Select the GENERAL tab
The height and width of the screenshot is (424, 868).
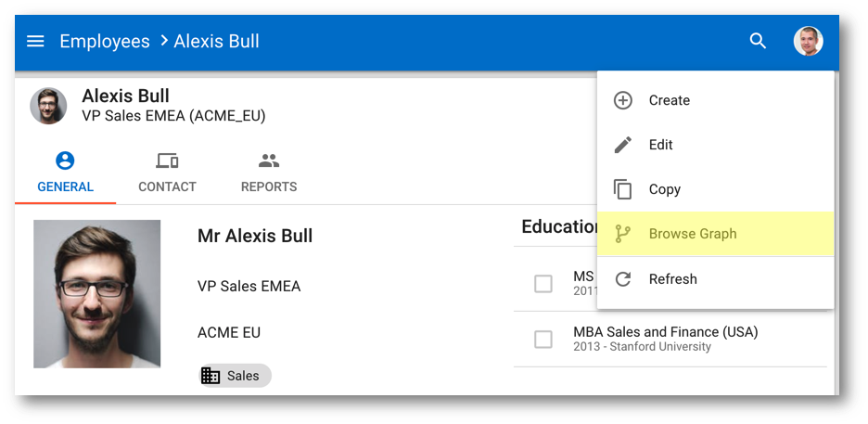coord(65,173)
